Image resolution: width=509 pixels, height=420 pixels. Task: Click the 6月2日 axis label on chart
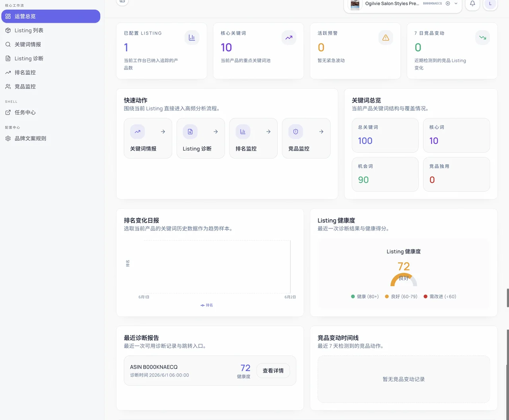290,297
